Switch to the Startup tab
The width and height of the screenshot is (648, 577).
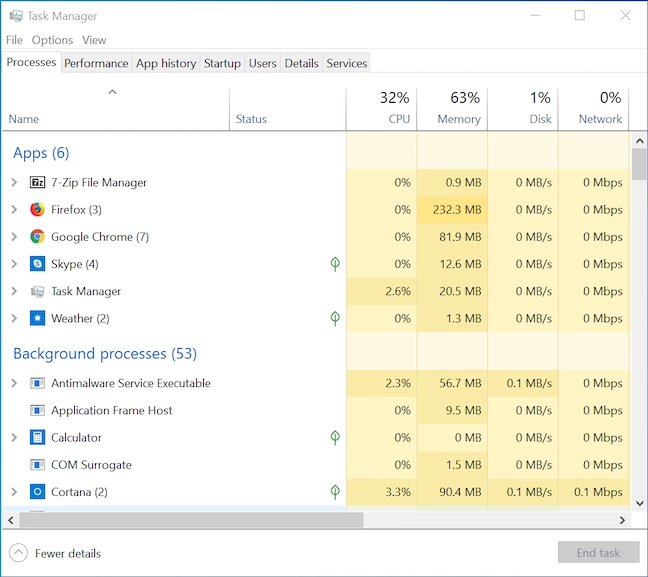222,63
